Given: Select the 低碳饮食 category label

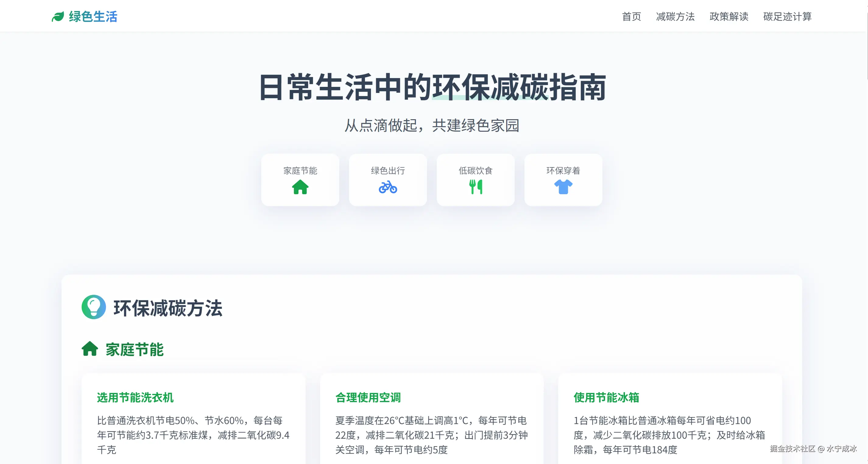Looking at the screenshot, I should click(x=475, y=171).
